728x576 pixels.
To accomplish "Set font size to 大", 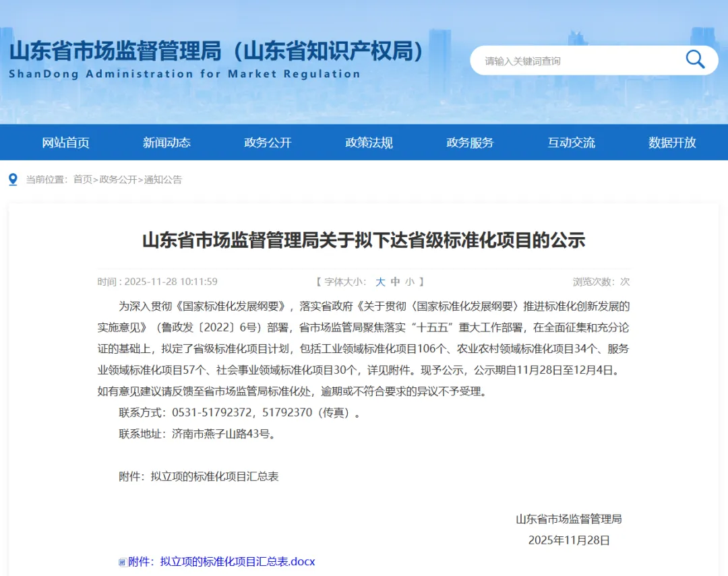I will tap(380, 282).
